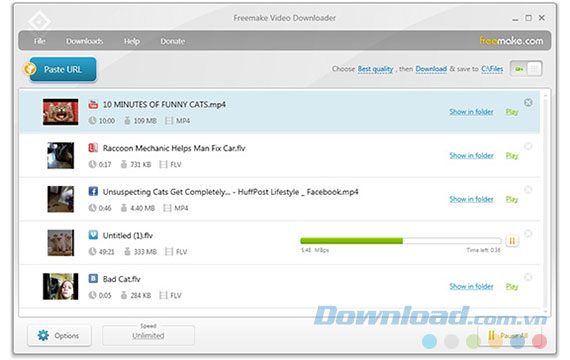Remove Unsuspecting Cats from the list

pyautogui.click(x=528, y=190)
